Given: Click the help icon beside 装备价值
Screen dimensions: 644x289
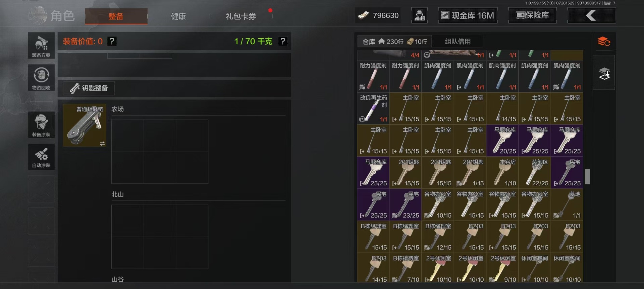Looking at the screenshot, I should click(112, 41).
